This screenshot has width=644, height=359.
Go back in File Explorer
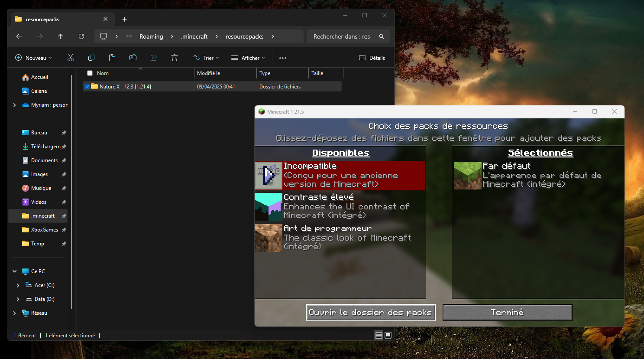[19, 36]
